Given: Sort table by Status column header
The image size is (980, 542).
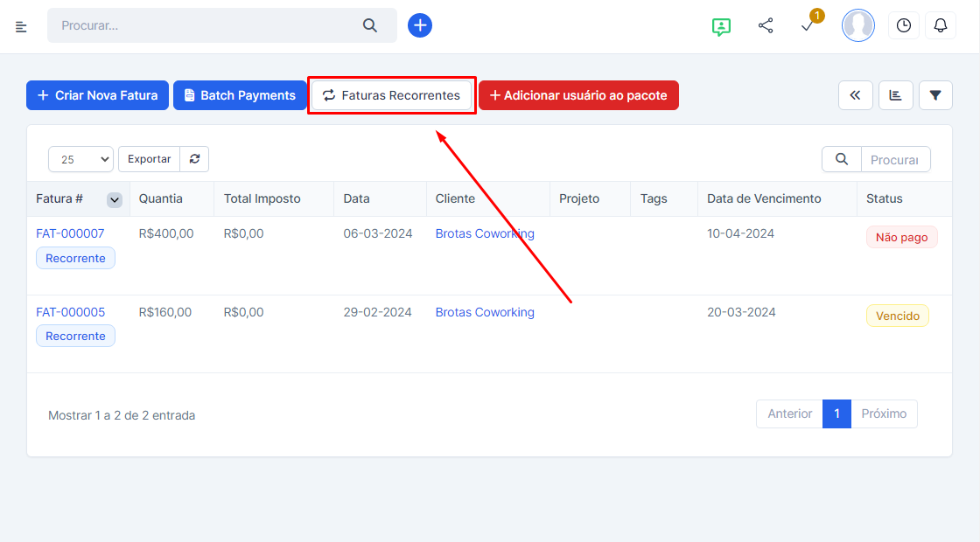Looking at the screenshot, I should point(884,198).
